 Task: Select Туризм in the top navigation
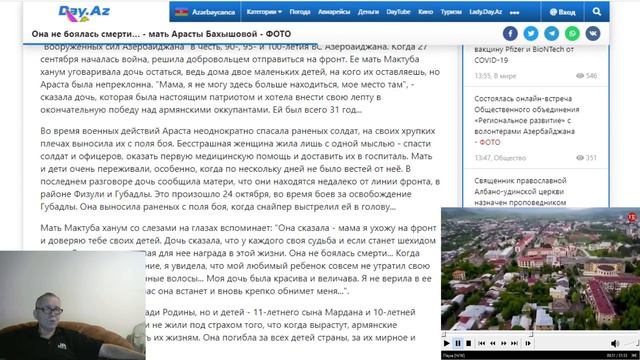(451, 12)
